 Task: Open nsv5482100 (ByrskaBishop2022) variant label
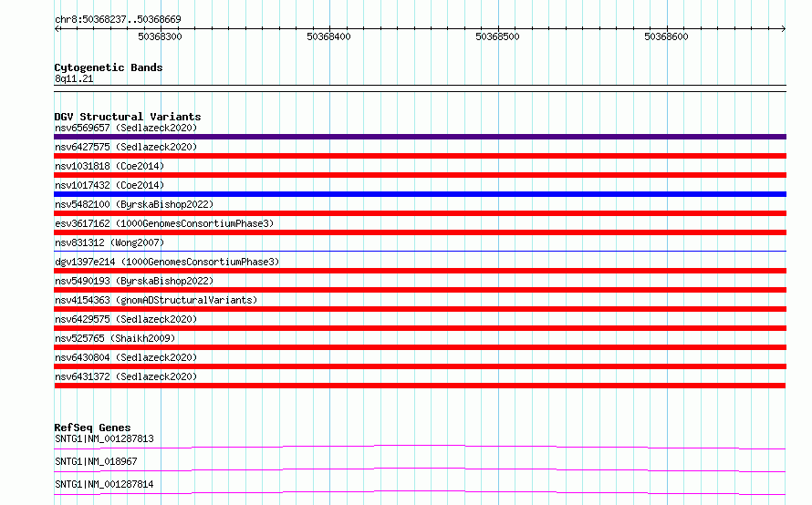tap(134, 204)
